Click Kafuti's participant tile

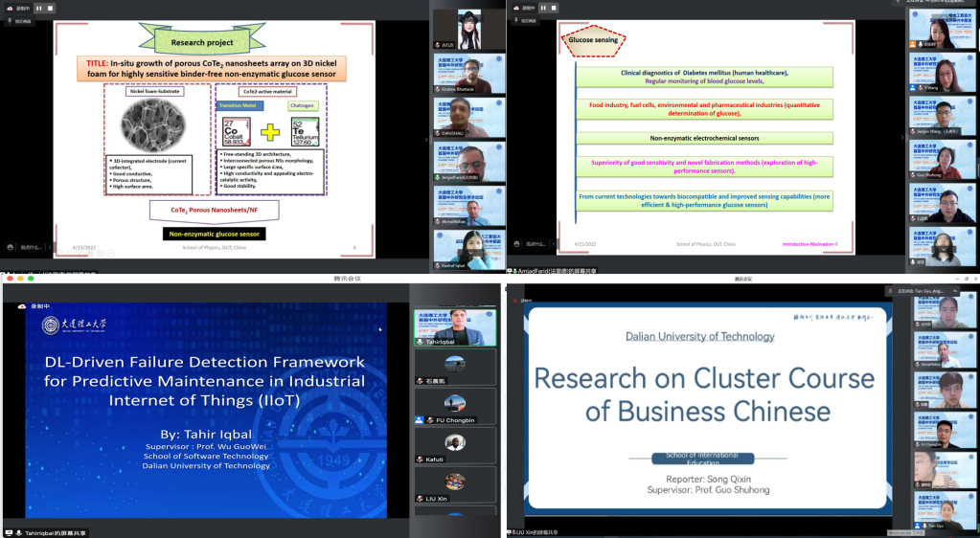tap(455, 446)
